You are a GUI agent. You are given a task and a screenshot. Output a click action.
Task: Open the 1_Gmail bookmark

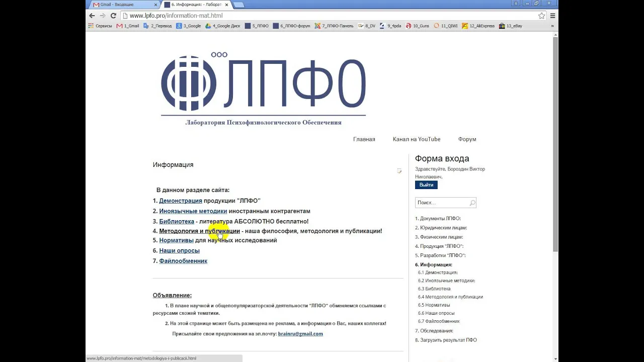point(128,26)
